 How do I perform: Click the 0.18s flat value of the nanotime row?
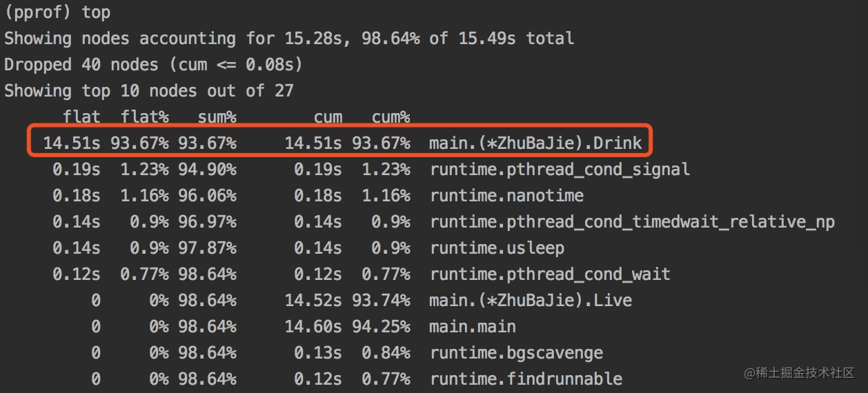click(77, 196)
